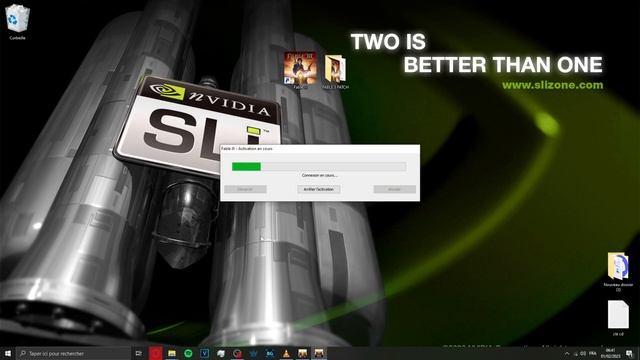Viewport: 640px width, 360px height.
Task: Click the Fable III activation dialog title
Action: (247, 149)
